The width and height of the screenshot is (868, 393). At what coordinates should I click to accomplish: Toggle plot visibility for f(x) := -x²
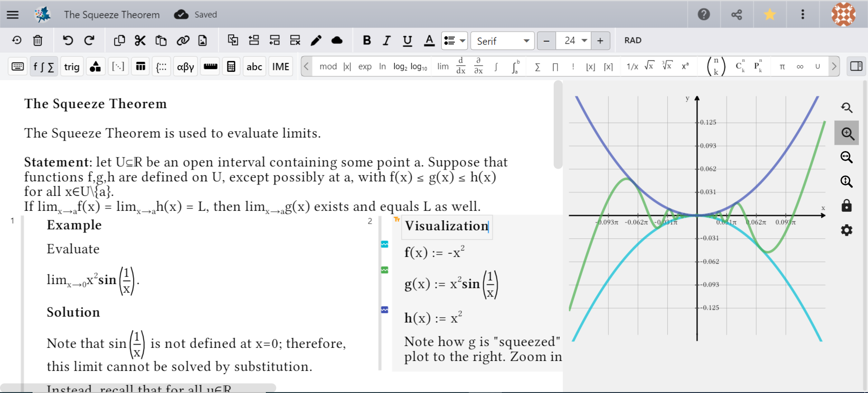[384, 245]
